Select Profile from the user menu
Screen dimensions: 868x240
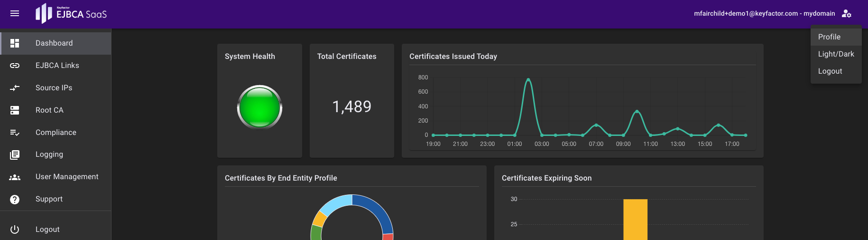829,37
